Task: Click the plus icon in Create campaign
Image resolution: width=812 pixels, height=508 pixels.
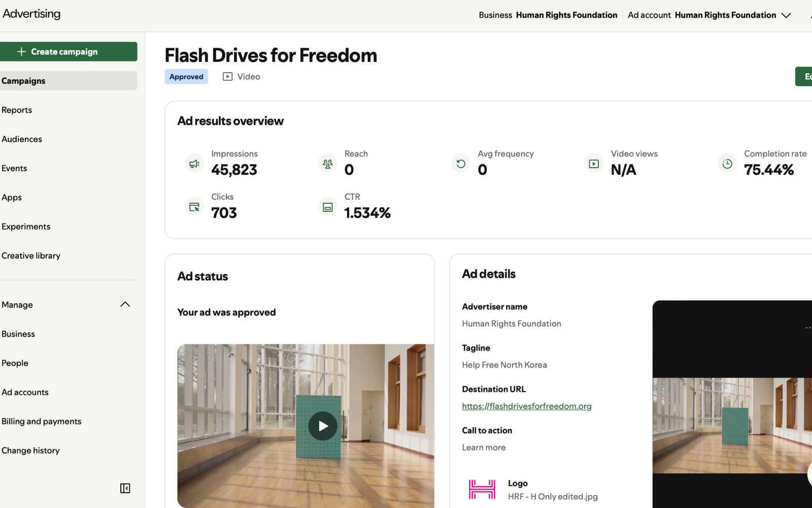Action: point(21,51)
